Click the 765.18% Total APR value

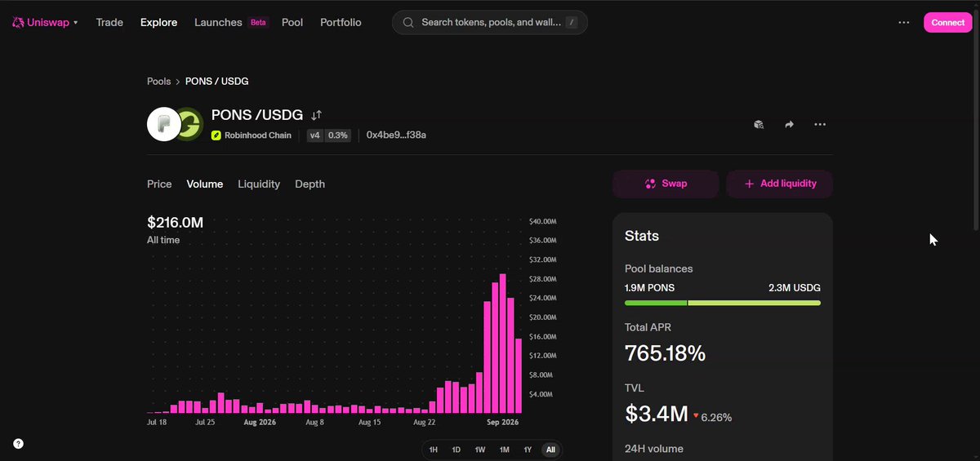(665, 353)
